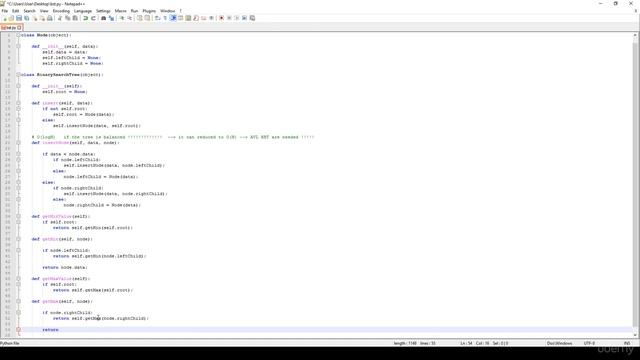This screenshot has height=360, width=640.
Task: Open the Function List panel icon
Action: (x=195, y=18)
